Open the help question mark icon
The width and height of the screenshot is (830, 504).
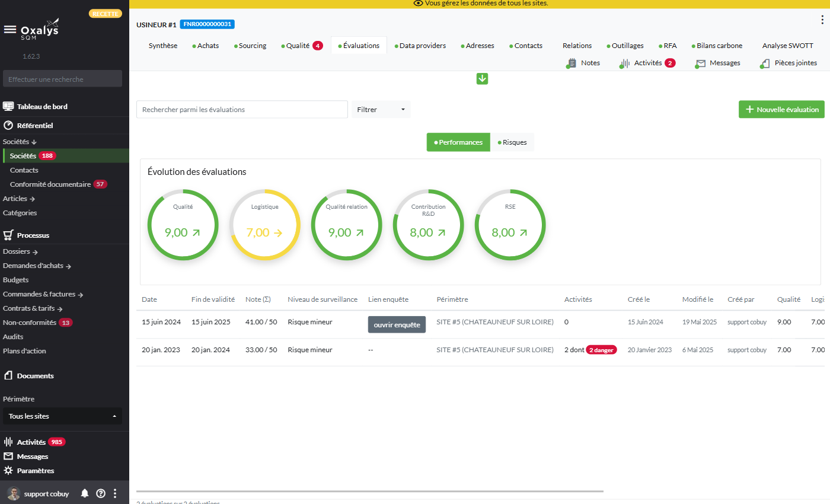click(x=101, y=493)
